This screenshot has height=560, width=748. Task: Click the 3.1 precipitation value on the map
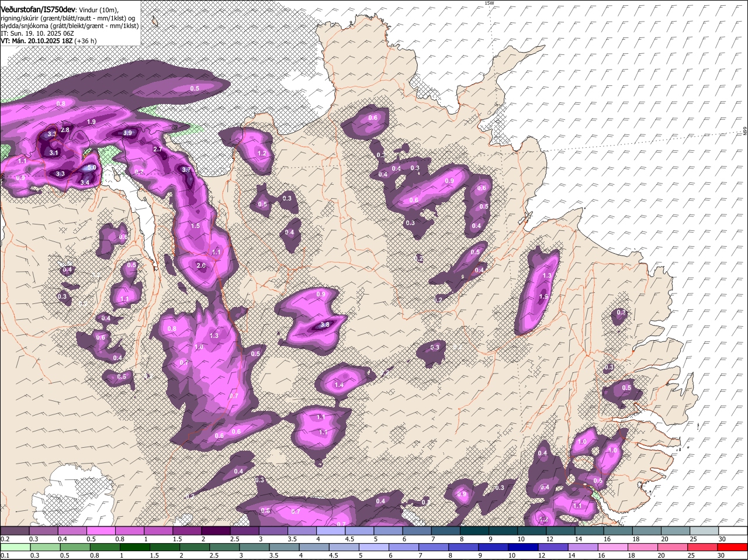tap(54, 153)
